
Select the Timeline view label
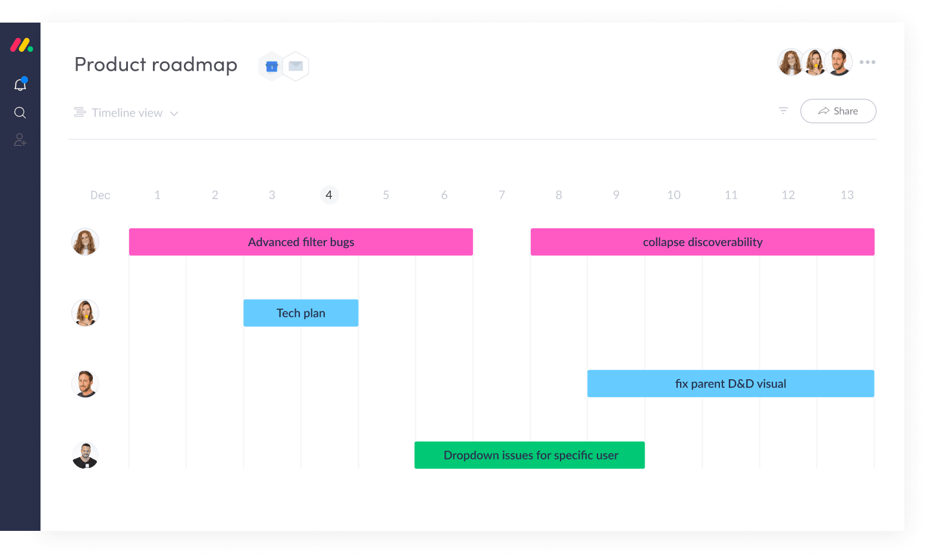click(x=127, y=113)
